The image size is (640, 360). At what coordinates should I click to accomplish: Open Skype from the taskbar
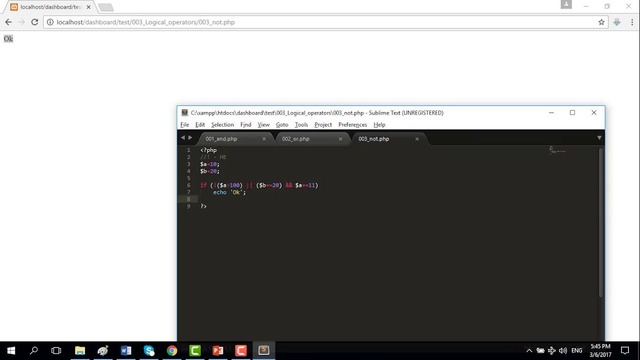click(149, 350)
